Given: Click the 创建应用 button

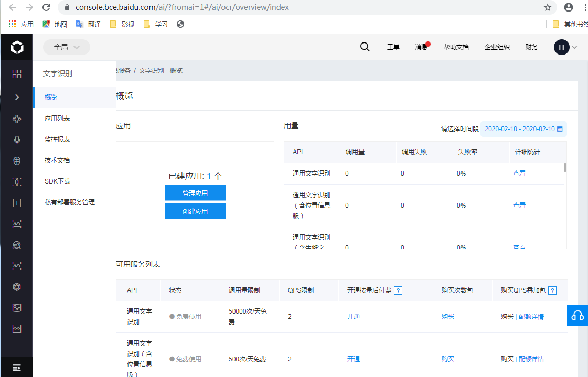Looking at the screenshot, I should click(195, 211).
